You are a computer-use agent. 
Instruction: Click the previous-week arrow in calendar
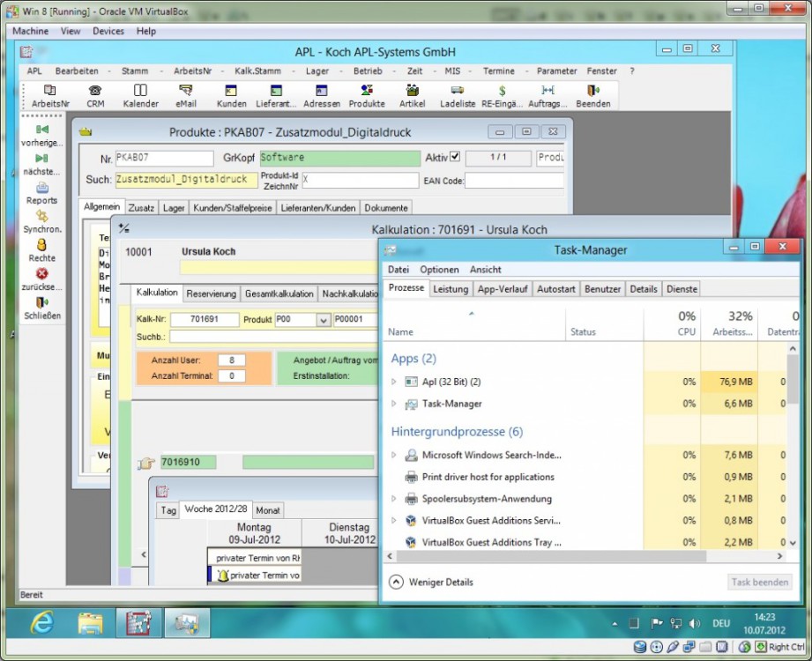(144, 554)
